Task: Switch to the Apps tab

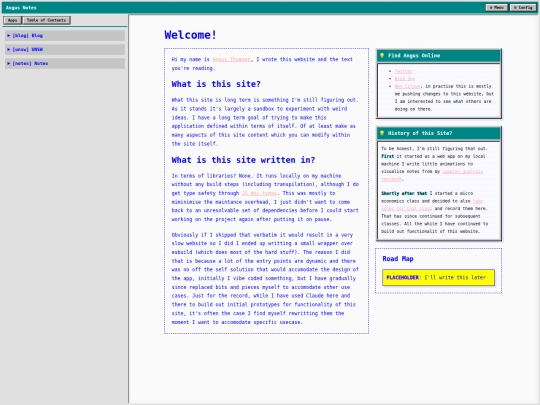Action: pyautogui.click(x=12, y=20)
